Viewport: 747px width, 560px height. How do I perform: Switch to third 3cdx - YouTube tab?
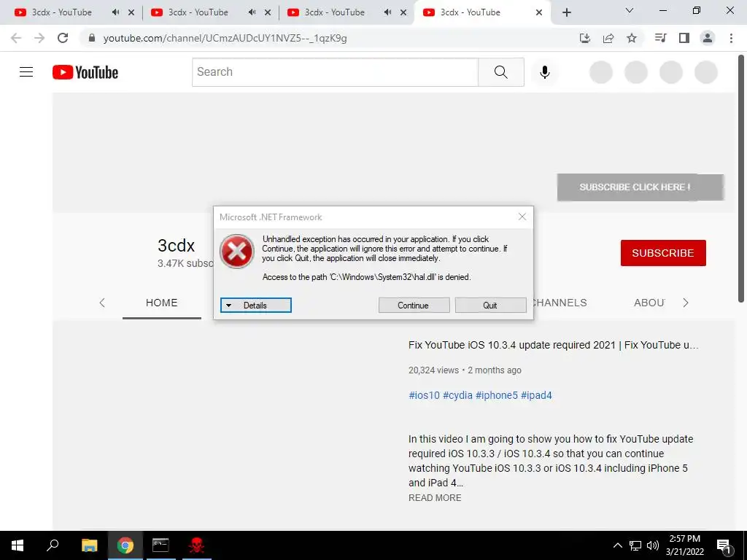point(334,12)
